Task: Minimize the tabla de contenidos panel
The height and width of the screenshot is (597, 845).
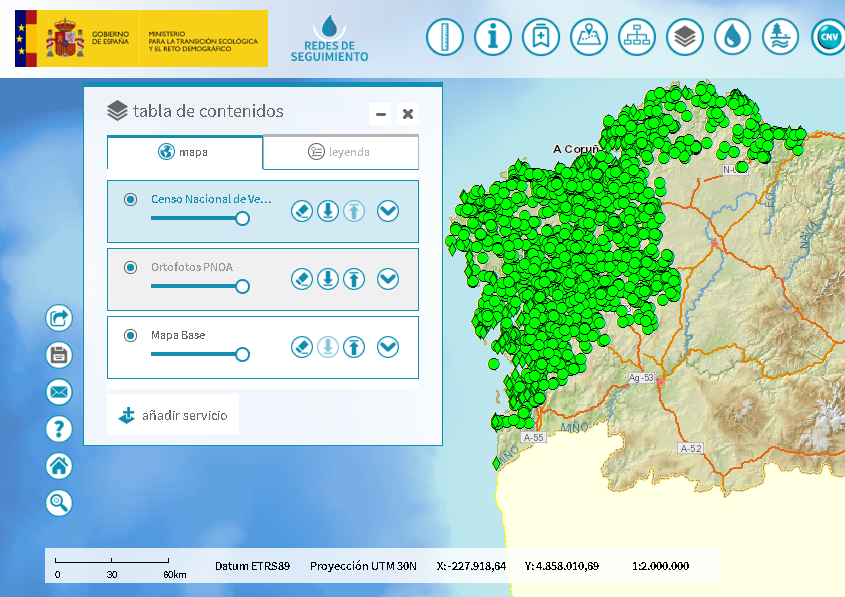Action: coord(380,114)
